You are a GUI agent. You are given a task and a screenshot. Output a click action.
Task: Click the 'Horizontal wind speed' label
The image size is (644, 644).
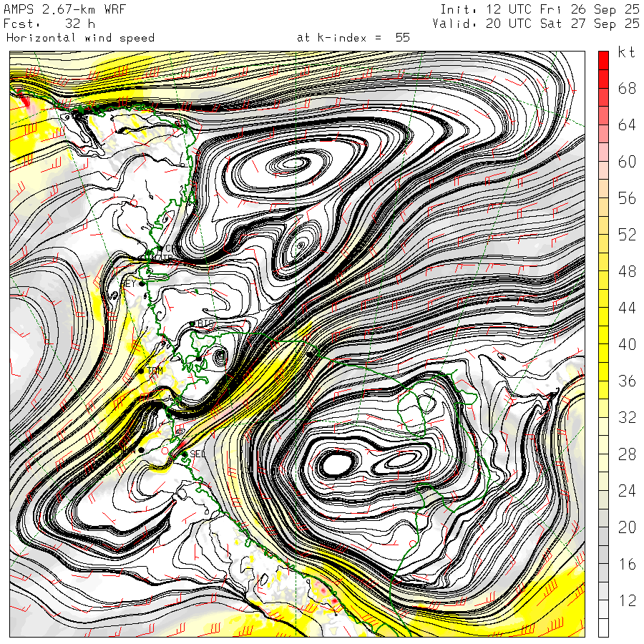80,38
